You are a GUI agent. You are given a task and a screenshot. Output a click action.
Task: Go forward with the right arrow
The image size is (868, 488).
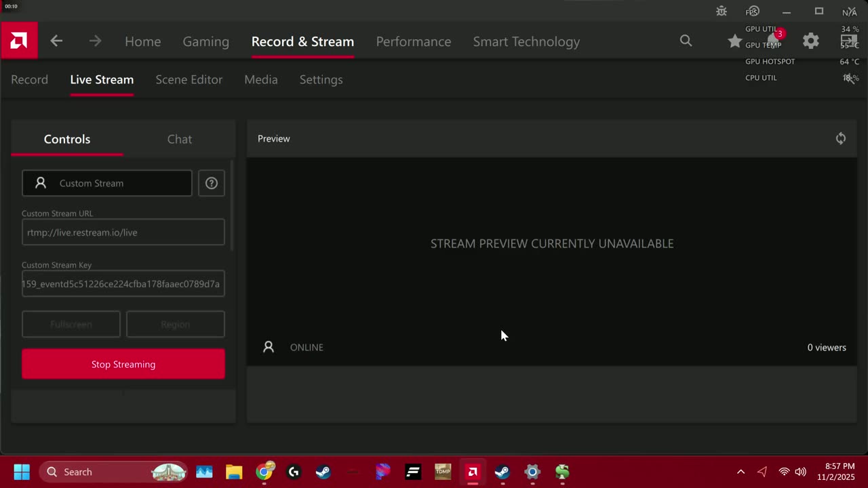point(95,41)
